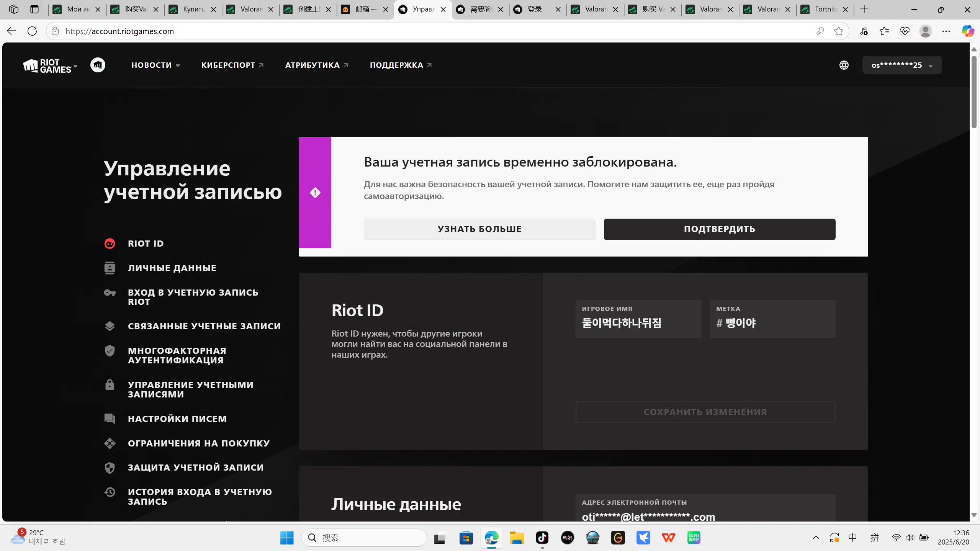Select the RIOT ID sidebar icon
Viewport: 980px width, 551px height.
coord(110,244)
